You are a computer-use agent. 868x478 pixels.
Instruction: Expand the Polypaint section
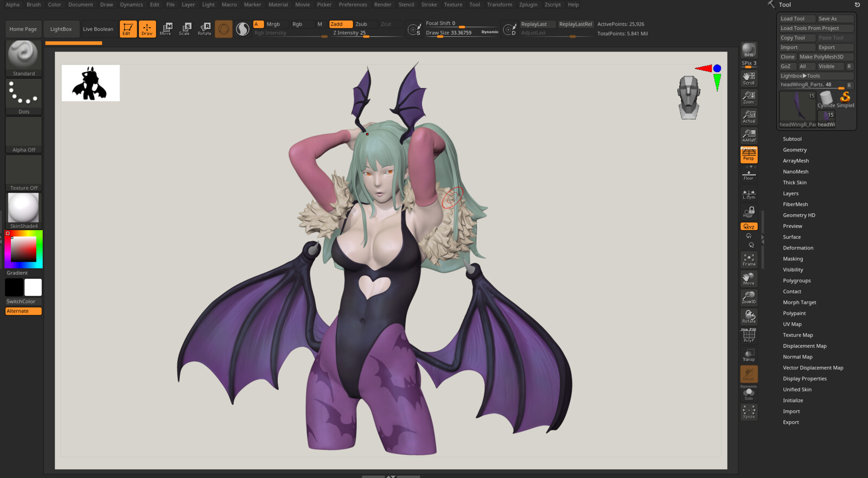794,313
